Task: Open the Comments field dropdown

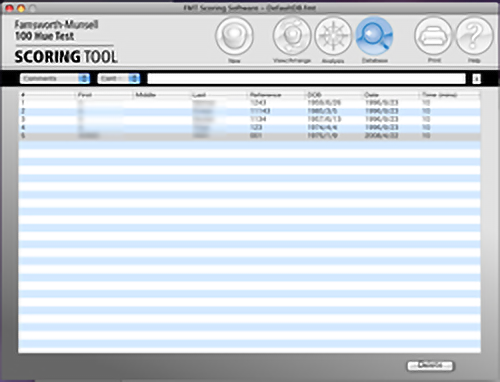Action: pyautogui.click(x=55, y=78)
